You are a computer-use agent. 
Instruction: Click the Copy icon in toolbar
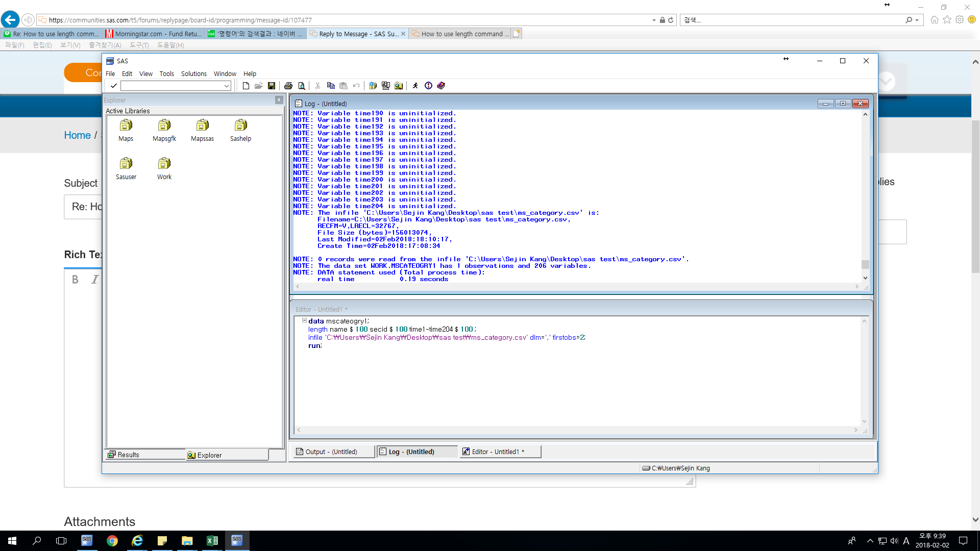(331, 86)
